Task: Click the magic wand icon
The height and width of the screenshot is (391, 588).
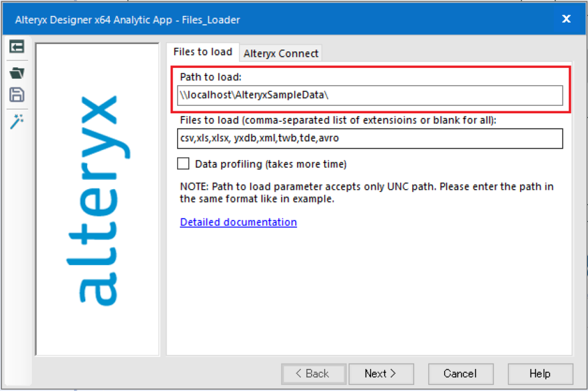Action: coord(17,121)
